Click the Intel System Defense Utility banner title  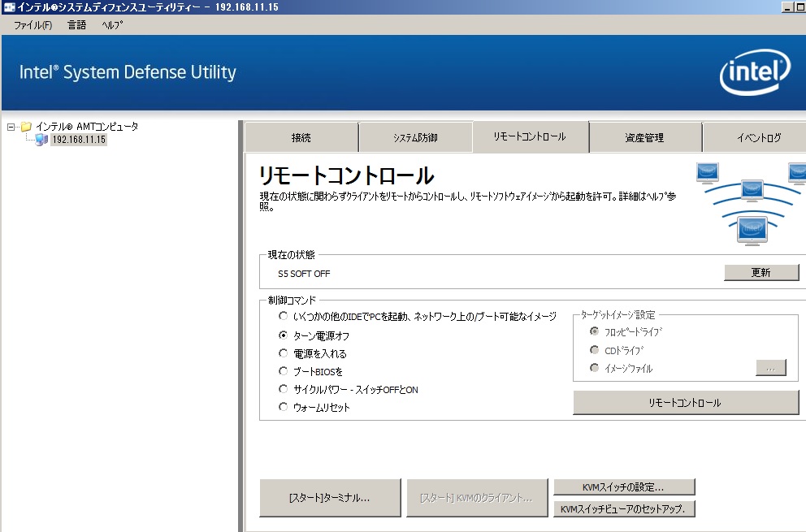[x=128, y=72]
